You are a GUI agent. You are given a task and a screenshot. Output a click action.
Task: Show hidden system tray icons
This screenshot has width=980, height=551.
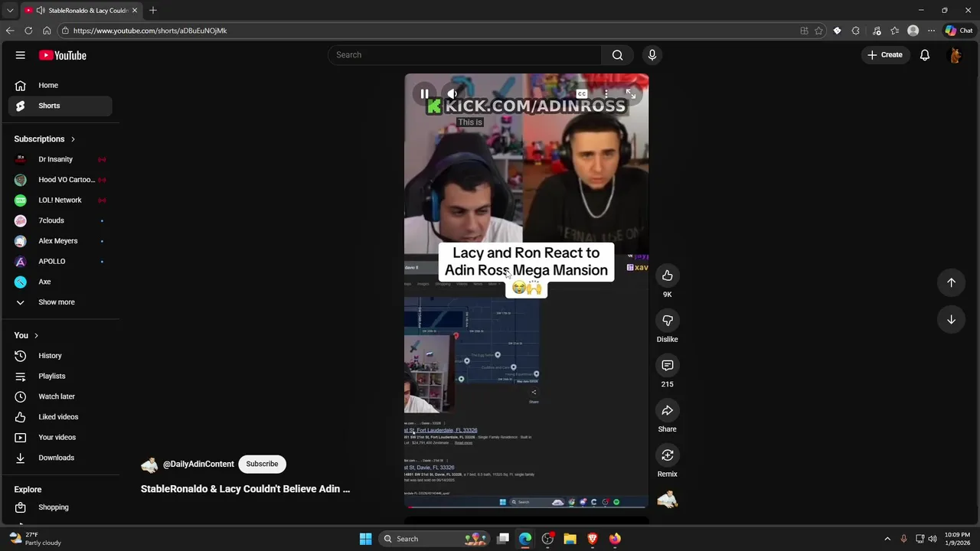887,539
